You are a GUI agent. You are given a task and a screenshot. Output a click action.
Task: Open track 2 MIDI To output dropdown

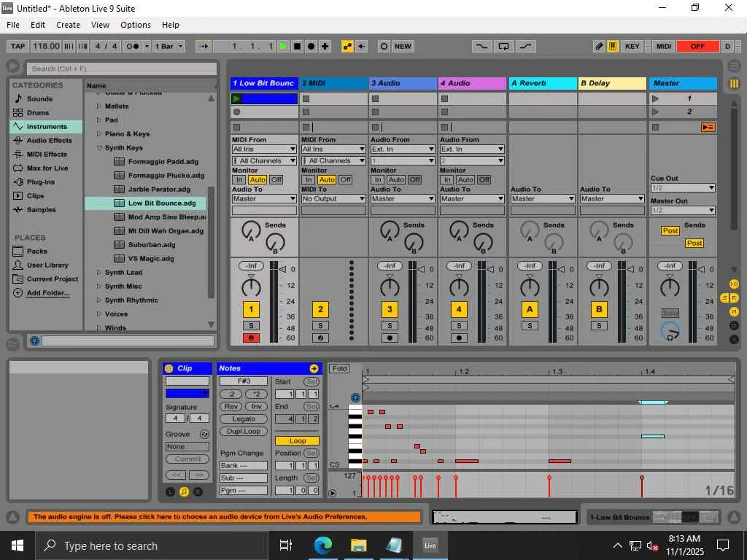coord(334,198)
